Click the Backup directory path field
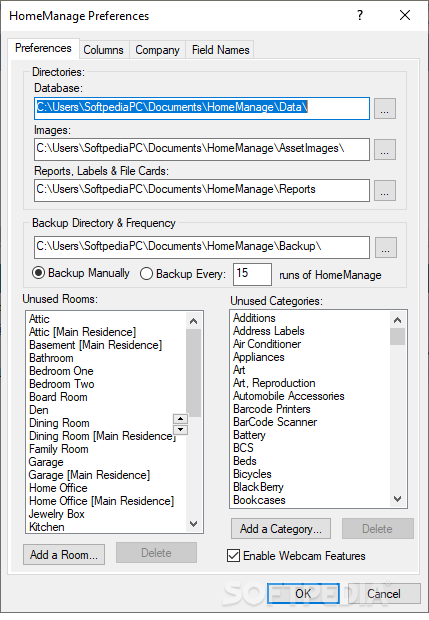Image resolution: width=429 pixels, height=620 pixels. click(x=202, y=248)
